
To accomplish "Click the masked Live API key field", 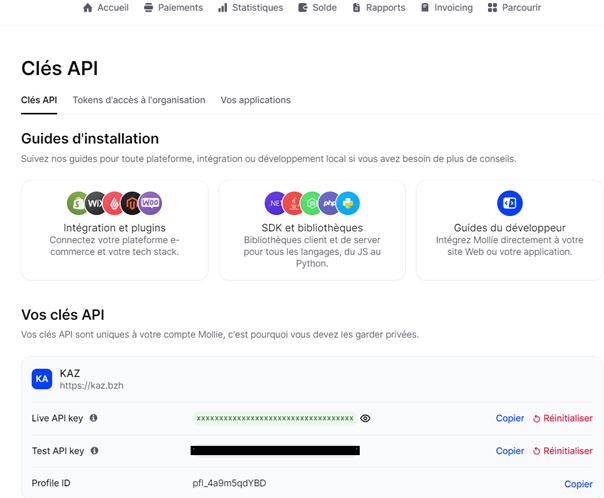I will pos(274,418).
